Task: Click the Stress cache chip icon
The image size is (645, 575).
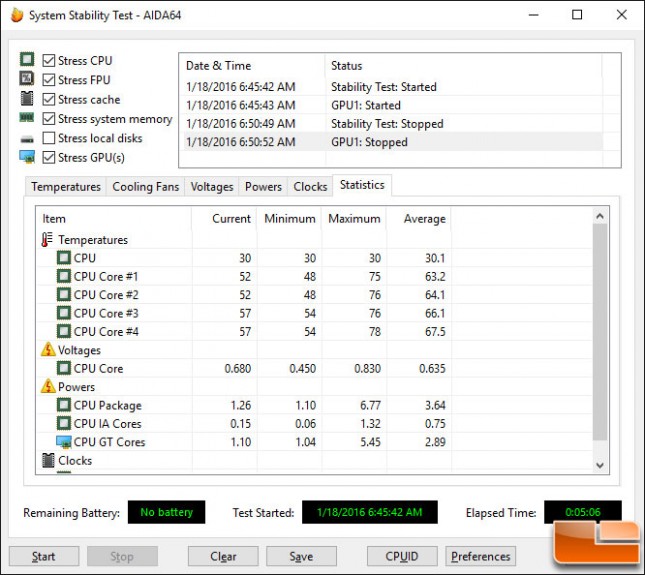Action: pos(27,98)
